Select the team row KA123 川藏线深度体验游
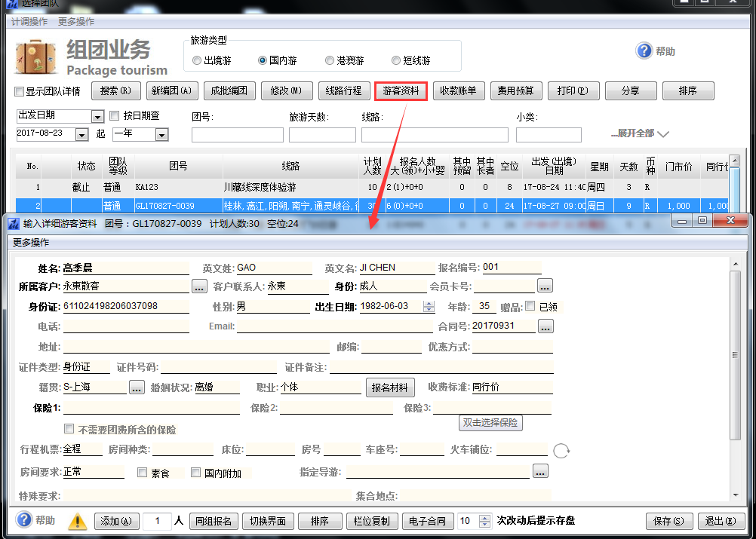This screenshot has height=539, width=756. 372,187
